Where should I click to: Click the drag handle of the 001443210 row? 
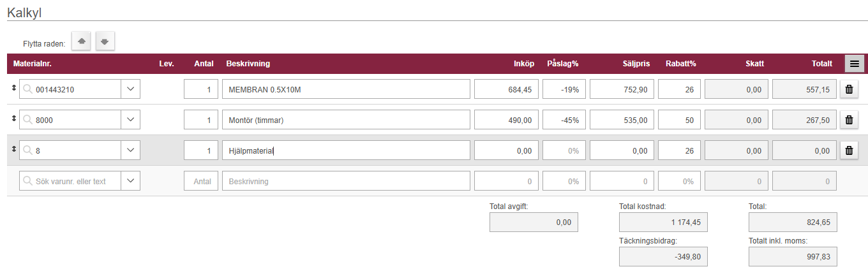(x=14, y=89)
